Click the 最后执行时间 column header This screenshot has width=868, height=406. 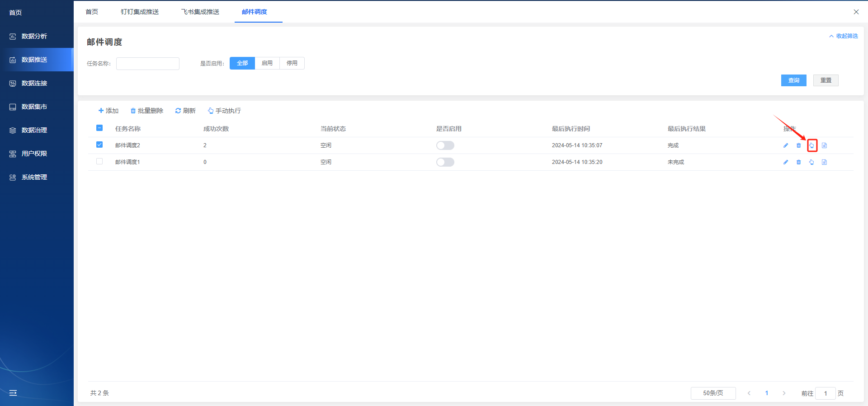point(571,129)
